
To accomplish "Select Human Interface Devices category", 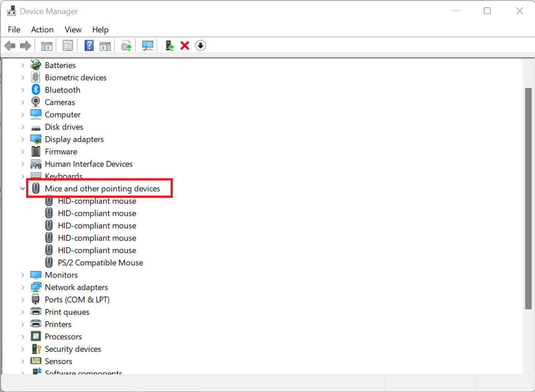I will (88, 164).
